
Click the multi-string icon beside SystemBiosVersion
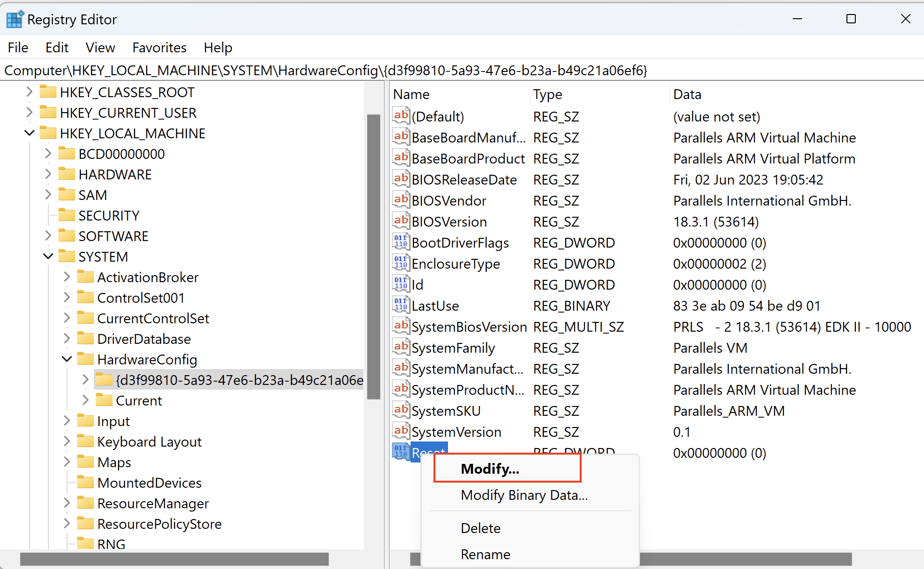[x=400, y=326]
